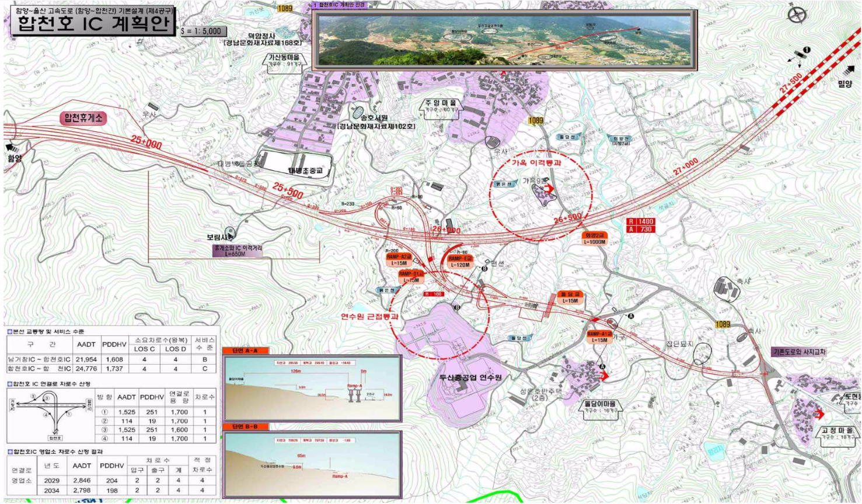Click the 휴게소와 IC 이격거리 L=650M label

tap(238, 251)
